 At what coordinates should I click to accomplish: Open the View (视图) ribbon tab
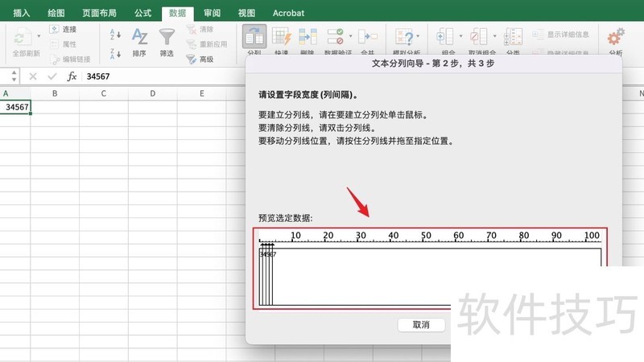[246, 13]
